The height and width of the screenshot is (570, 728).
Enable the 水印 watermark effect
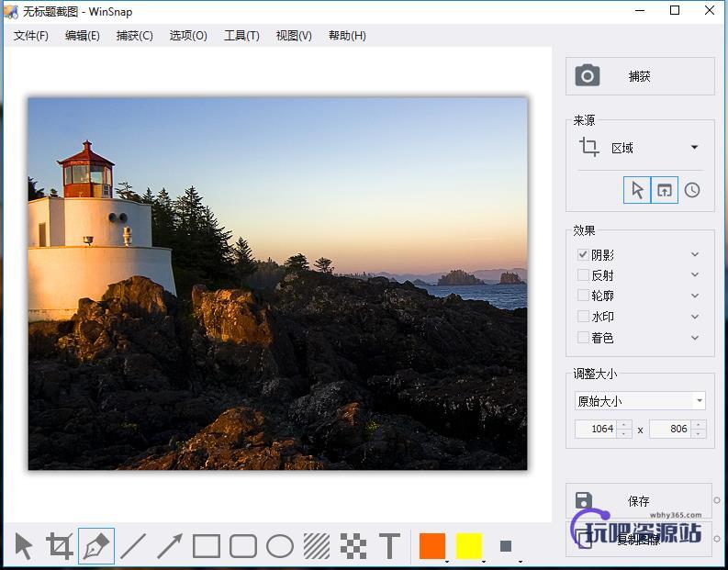pyautogui.click(x=583, y=317)
